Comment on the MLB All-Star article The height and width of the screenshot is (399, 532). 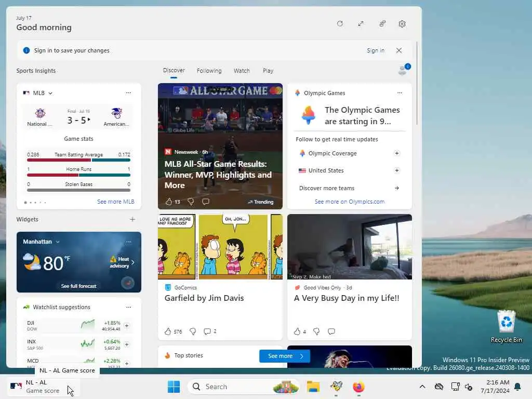tap(206, 202)
